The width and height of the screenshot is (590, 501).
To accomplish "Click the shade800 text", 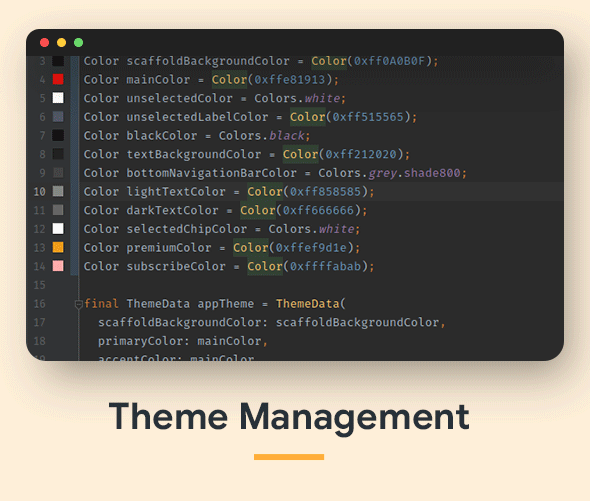I will pos(432,173).
